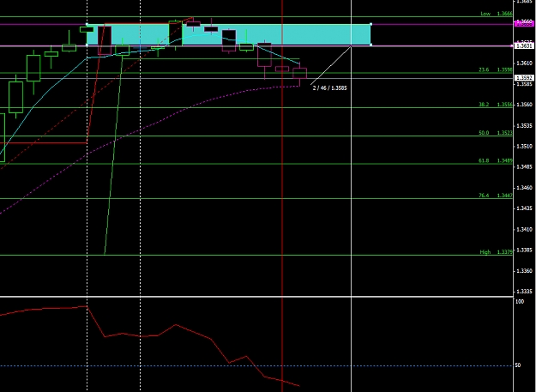Image resolution: width=536 pixels, height=392 pixels.
Task: Click the 1.3435 price axis label
Action: [x=525, y=208]
